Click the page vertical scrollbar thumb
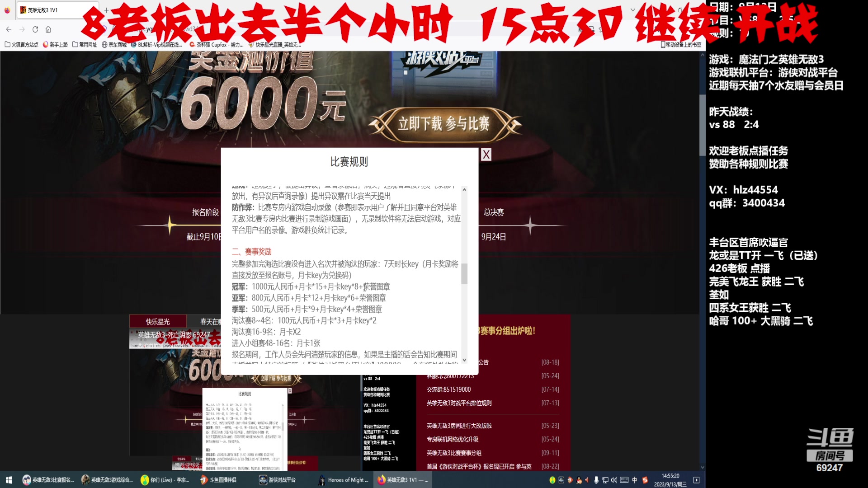This screenshot has width=868, height=488. [702, 125]
